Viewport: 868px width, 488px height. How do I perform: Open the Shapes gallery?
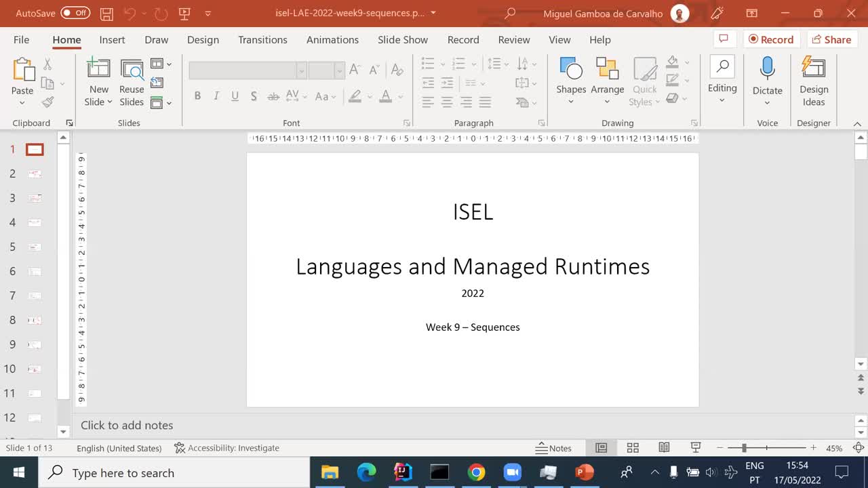click(x=570, y=79)
